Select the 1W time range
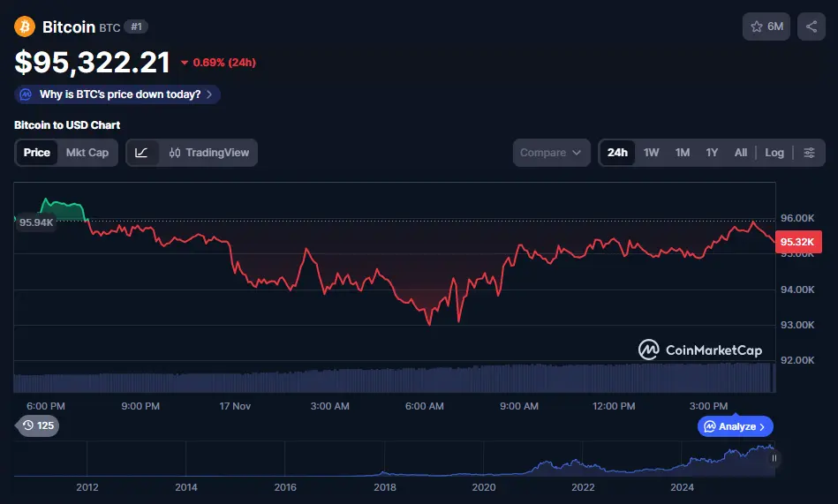838x504 pixels. (x=651, y=153)
